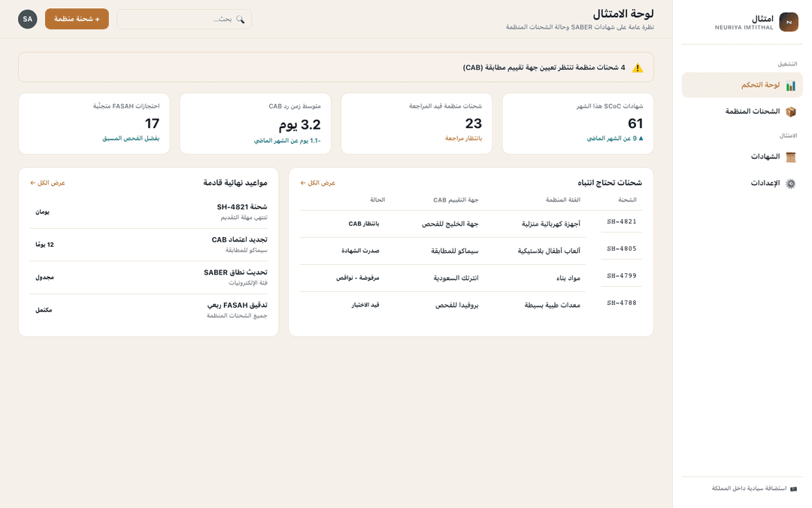Click the settings gear icon in sidebar
The width and height of the screenshot is (812, 508).
791,184
